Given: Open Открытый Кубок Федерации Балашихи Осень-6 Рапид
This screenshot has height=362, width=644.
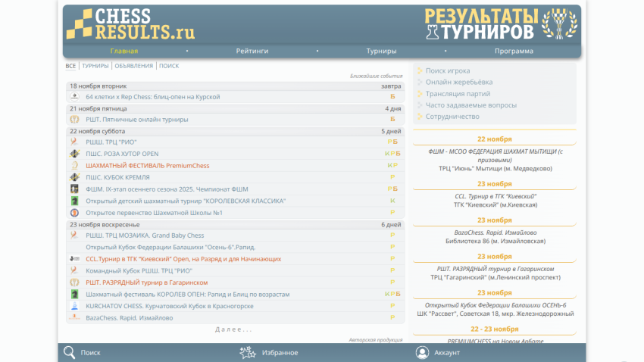Looking at the screenshot, I should pos(170,247).
